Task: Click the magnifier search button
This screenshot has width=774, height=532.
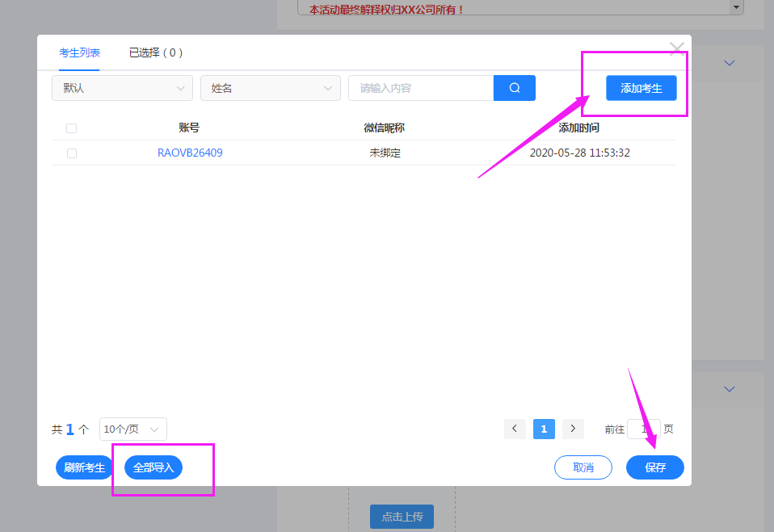Action: click(x=515, y=88)
